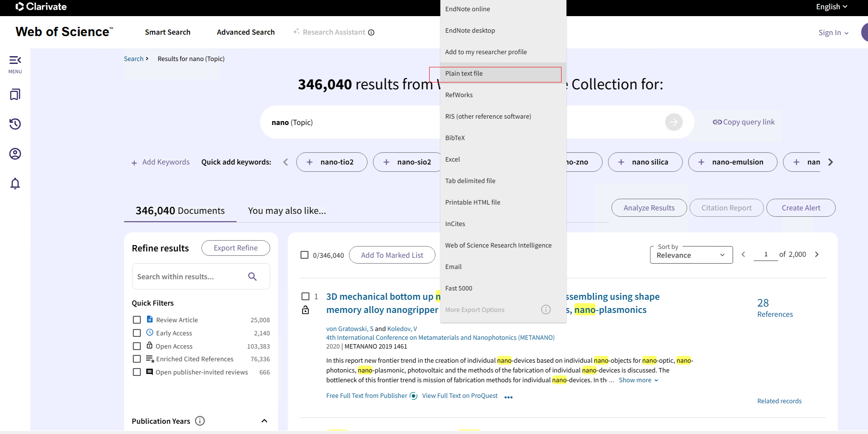The image size is (868, 434).
Task: Open the search History clock icon
Action: pos(15,124)
